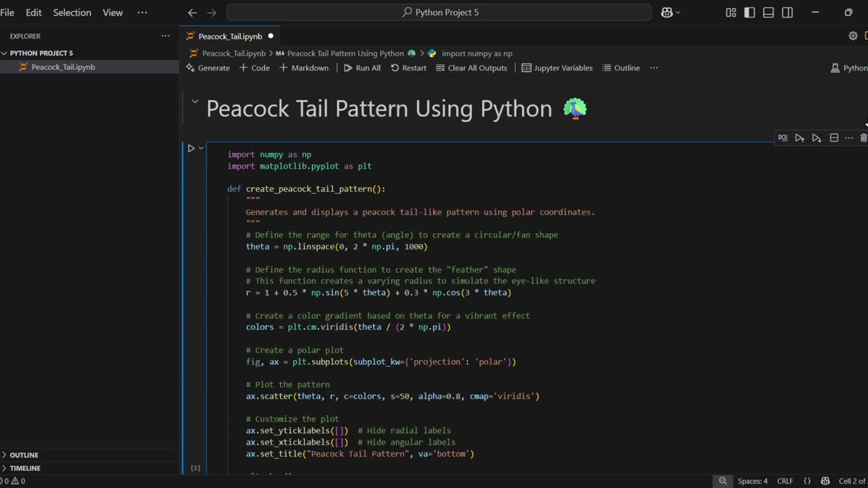
Task: Open the overflow menu bar ellipsis
Action: [142, 12]
